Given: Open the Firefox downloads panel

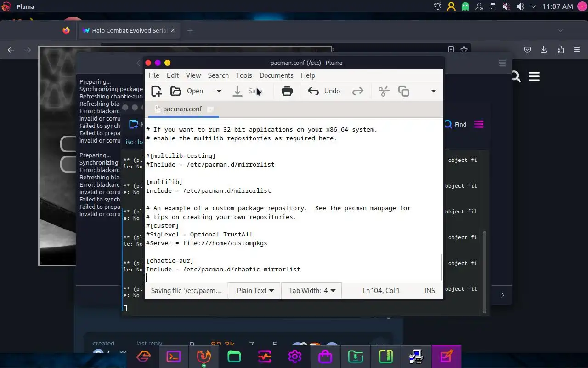Looking at the screenshot, I should [x=544, y=50].
